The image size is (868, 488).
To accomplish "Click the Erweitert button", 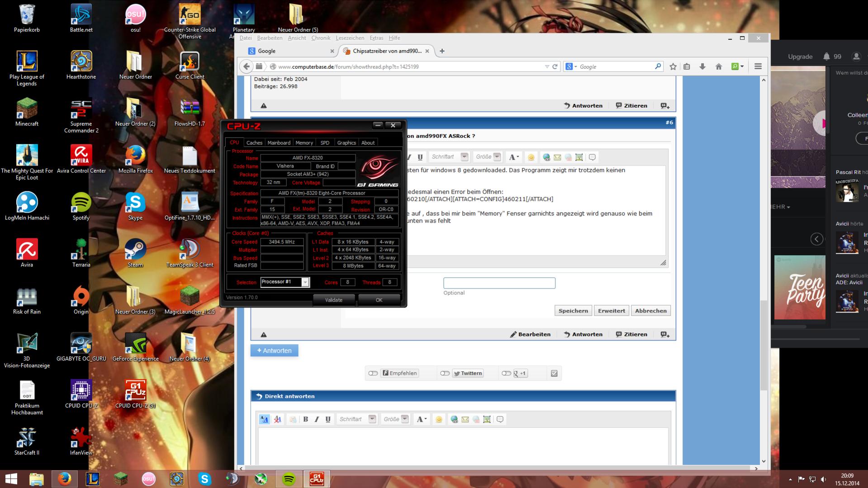I will pos(612,311).
